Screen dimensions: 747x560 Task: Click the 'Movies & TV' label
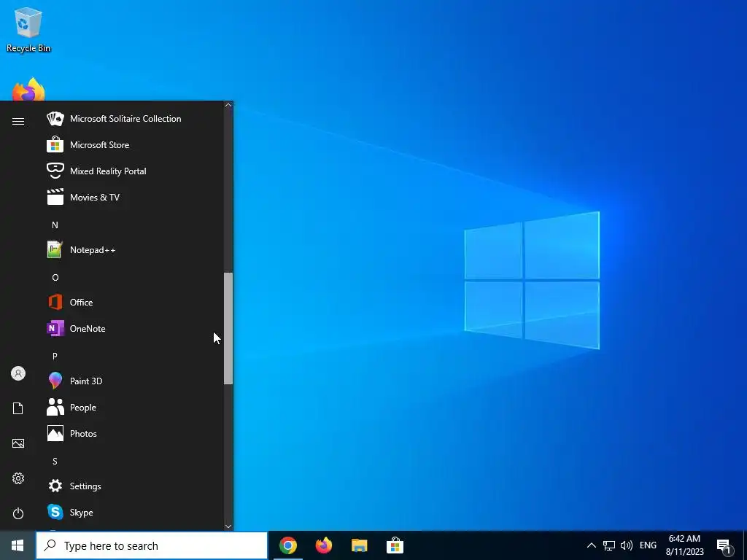95,197
